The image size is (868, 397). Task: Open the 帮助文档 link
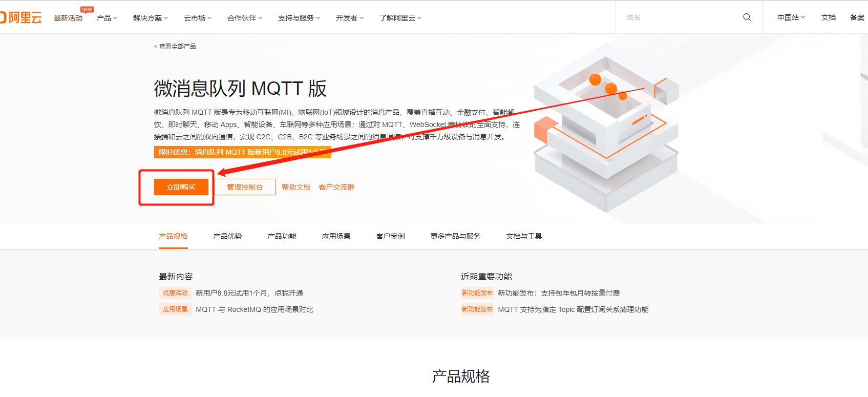click(296, 187)
